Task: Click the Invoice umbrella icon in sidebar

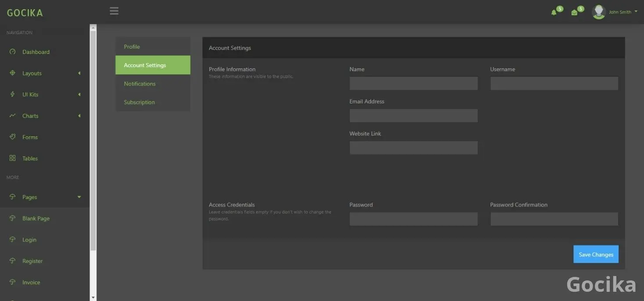Action: tap(12, 282)
